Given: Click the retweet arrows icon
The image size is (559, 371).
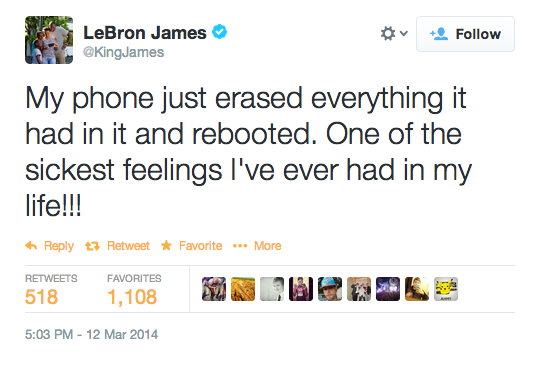Looking at the screenshot, I should tap(92, 246).
